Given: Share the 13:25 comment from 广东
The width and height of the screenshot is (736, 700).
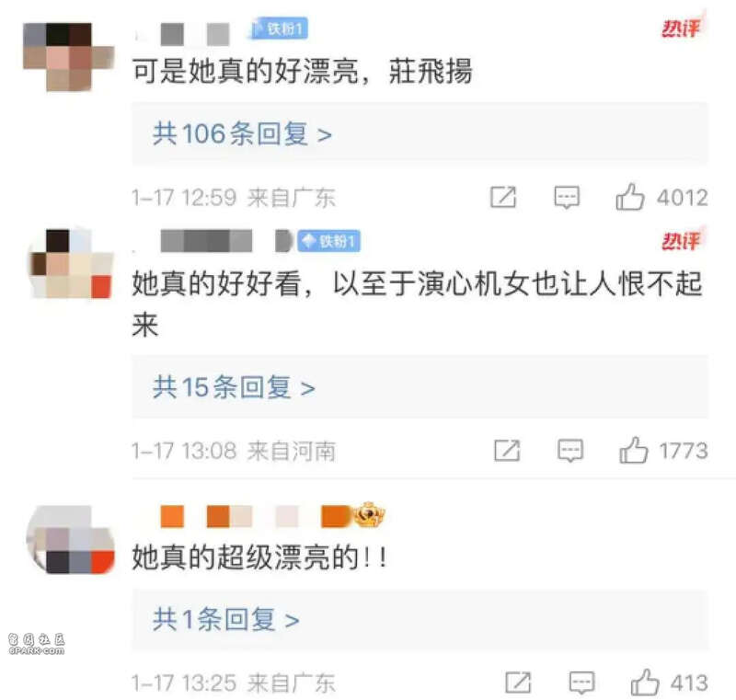Looking at the screenshot, I should [x=518, y=683].
